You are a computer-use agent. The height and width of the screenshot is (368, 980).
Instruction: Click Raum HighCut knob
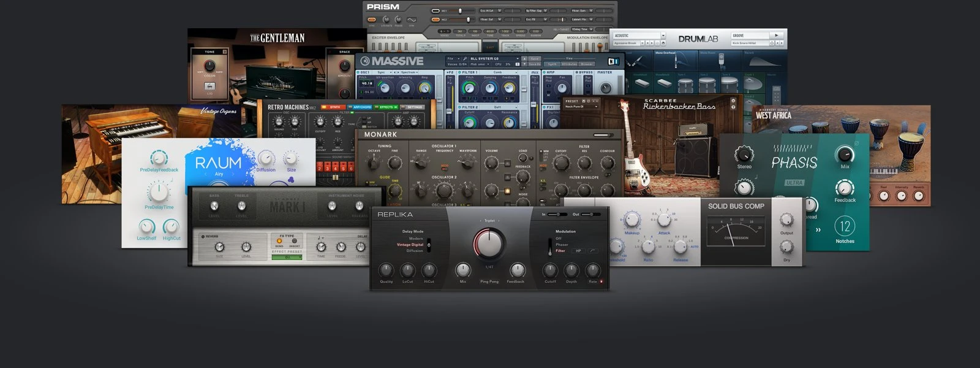coord(171,227)
